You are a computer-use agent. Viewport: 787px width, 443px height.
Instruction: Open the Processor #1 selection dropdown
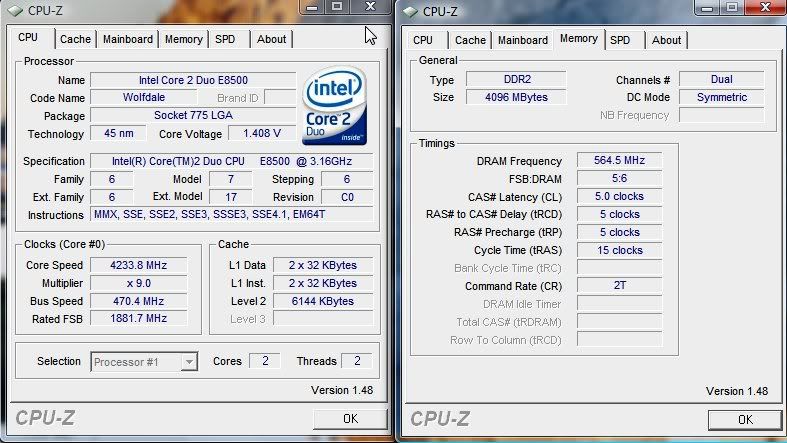(144, 362)
